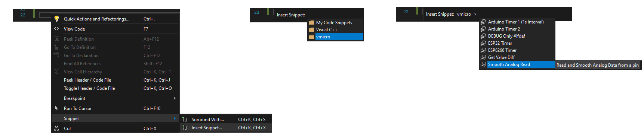Click the Run To Cursor arrow icon
Viewport: 644px width, 139px height.
56,108
